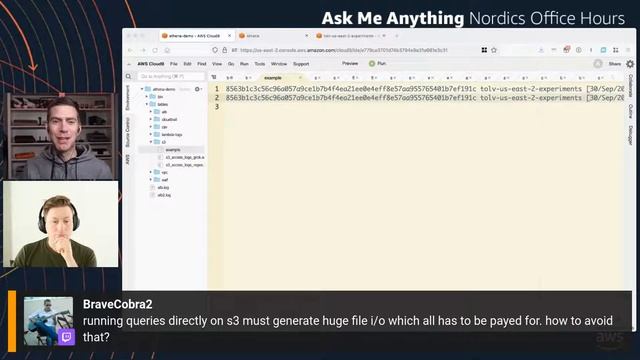Collapse the tables folder arrow

click(147, 104)
